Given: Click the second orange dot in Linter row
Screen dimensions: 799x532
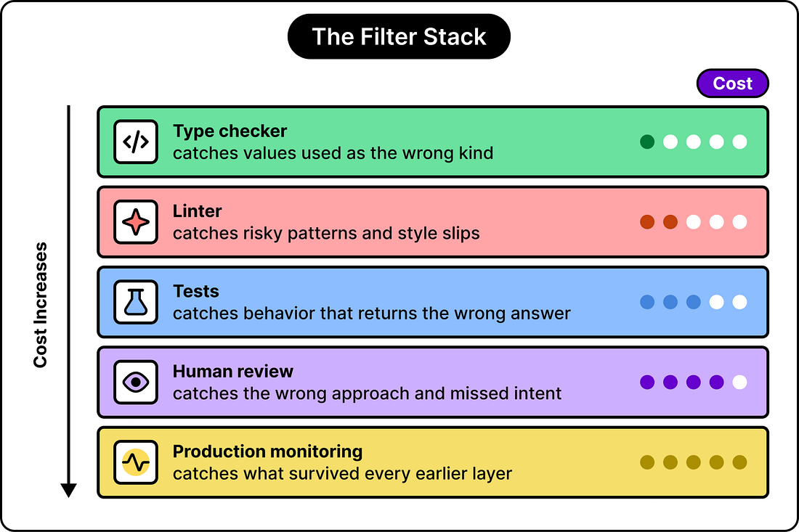Looking at the screenshot, I should [670, 222].
